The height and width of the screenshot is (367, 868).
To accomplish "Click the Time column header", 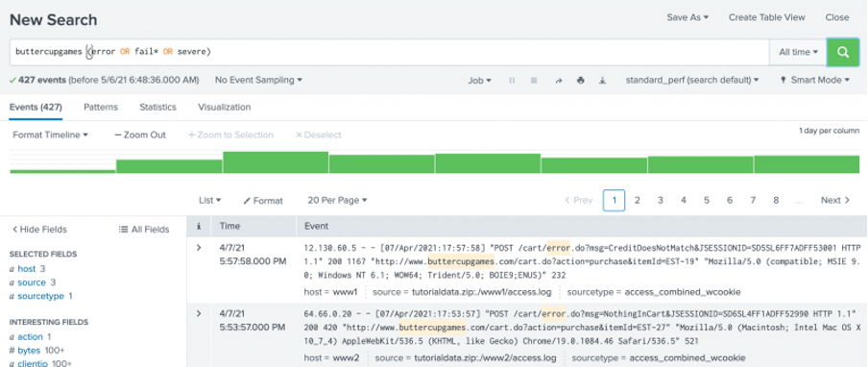I will (x=229, y=226).
